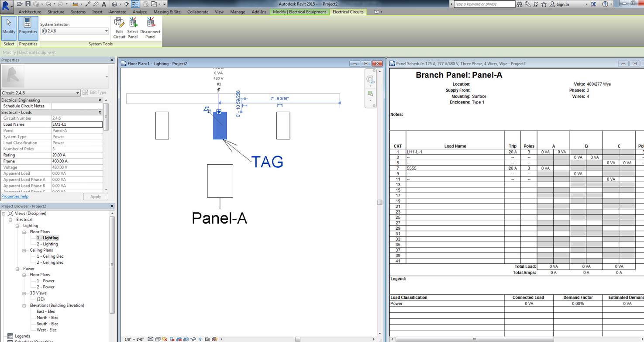
Task: Toggle shadows off in view control bar
Action: 172,339
